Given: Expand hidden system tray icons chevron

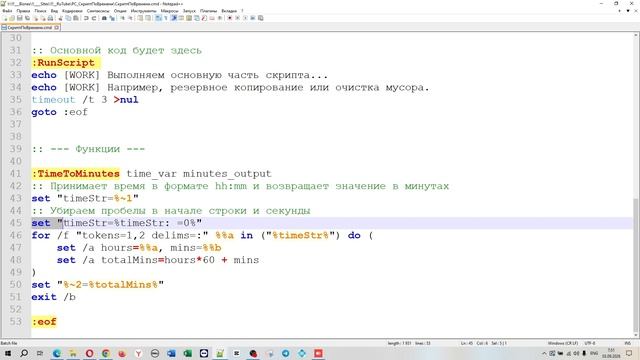Looking at the screenshot, I should (544, 353).
